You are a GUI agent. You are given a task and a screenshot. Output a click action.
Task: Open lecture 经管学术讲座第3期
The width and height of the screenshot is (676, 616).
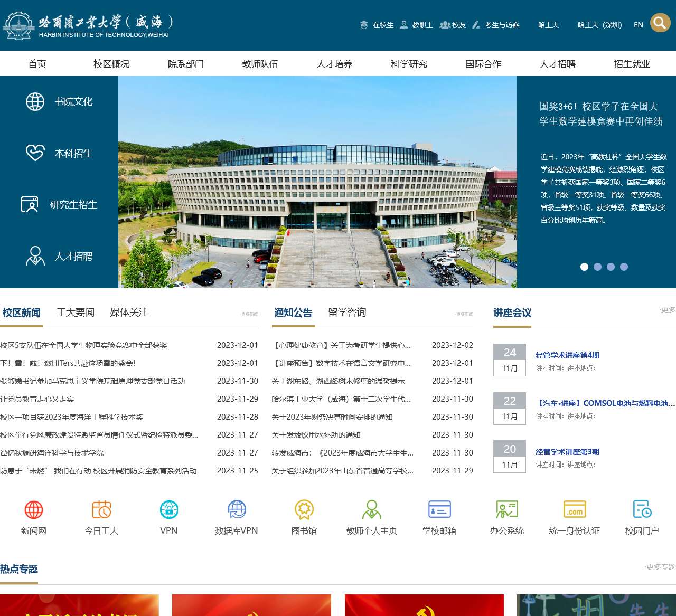567,452
